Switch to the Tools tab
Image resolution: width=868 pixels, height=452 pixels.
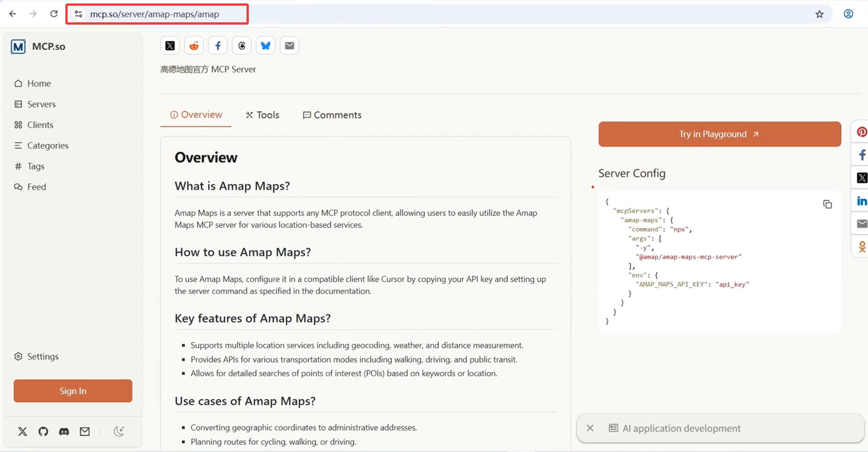tap(262, 115)
